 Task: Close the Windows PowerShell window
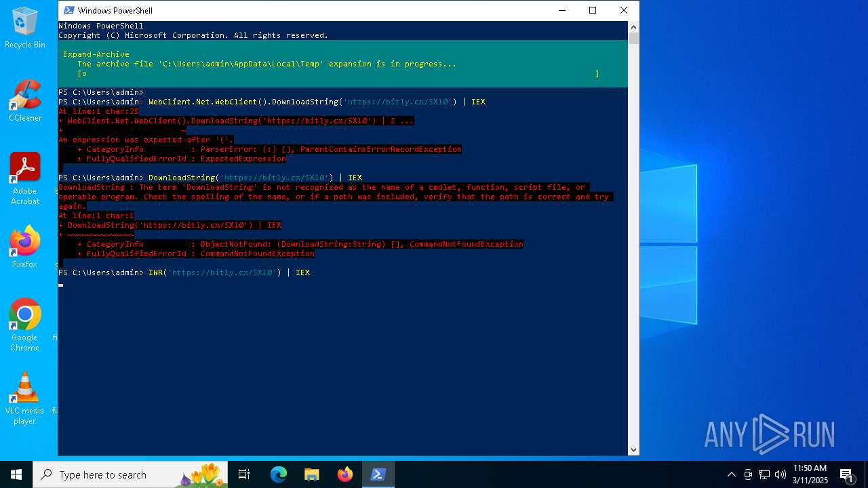point(624,10)
